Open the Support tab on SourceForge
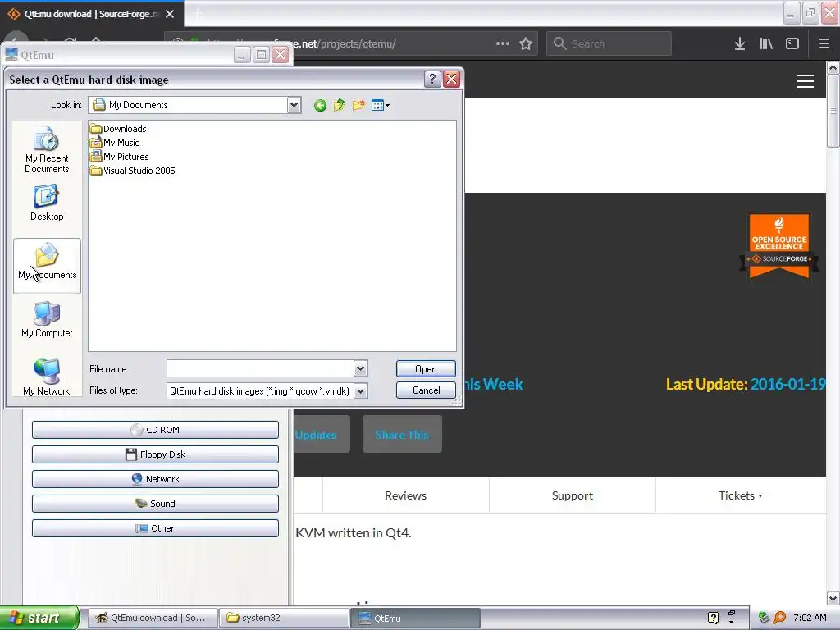 click(572, 495)
